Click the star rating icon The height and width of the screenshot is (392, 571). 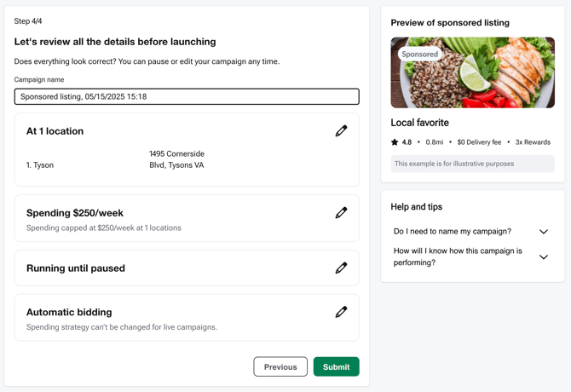point(395,142)
